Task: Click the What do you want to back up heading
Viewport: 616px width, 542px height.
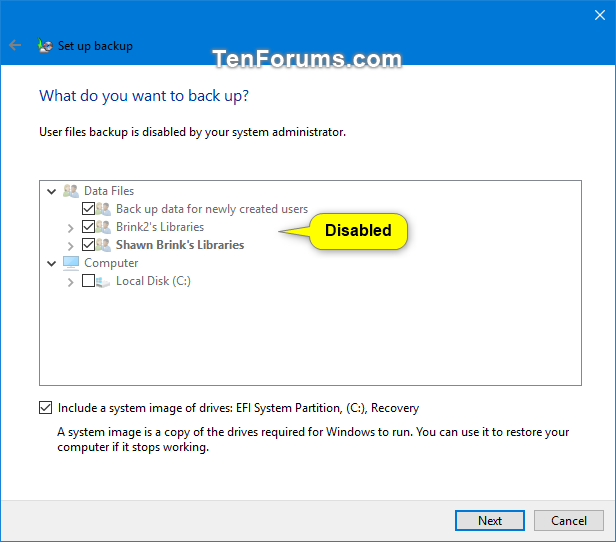Action: click(x=144, y=96)
